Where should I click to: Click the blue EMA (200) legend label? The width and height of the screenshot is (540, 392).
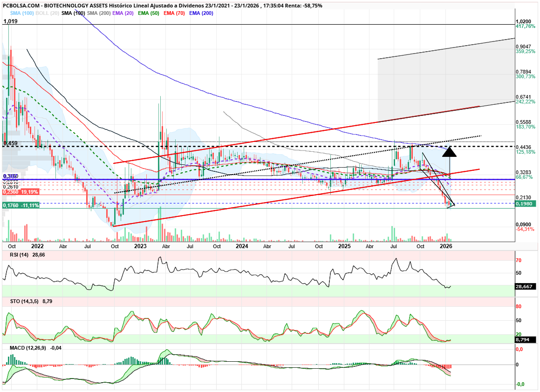click(x=201, y=13)
